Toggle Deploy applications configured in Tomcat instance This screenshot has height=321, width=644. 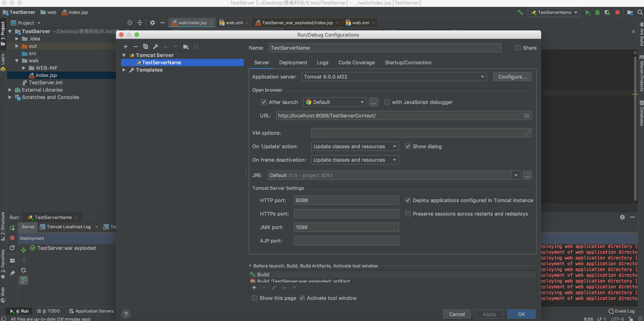[408, 200]
